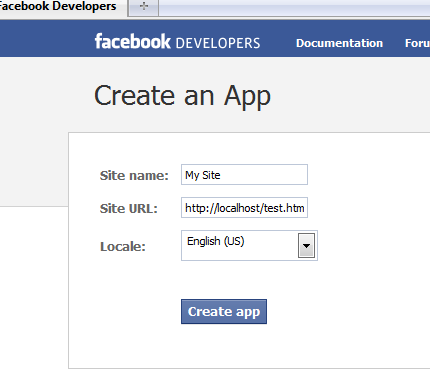Click the Create app button
This screenshot has width=430, height=379.
[224, 312]
